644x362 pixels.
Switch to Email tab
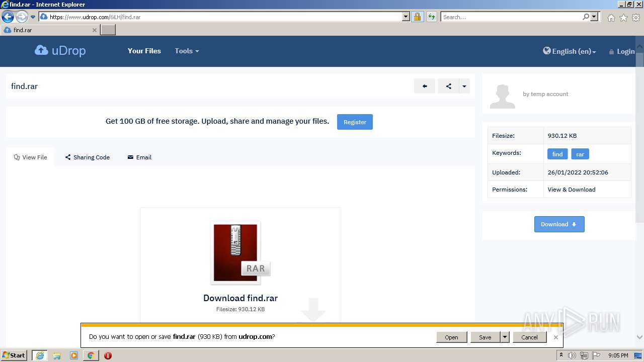139,157
